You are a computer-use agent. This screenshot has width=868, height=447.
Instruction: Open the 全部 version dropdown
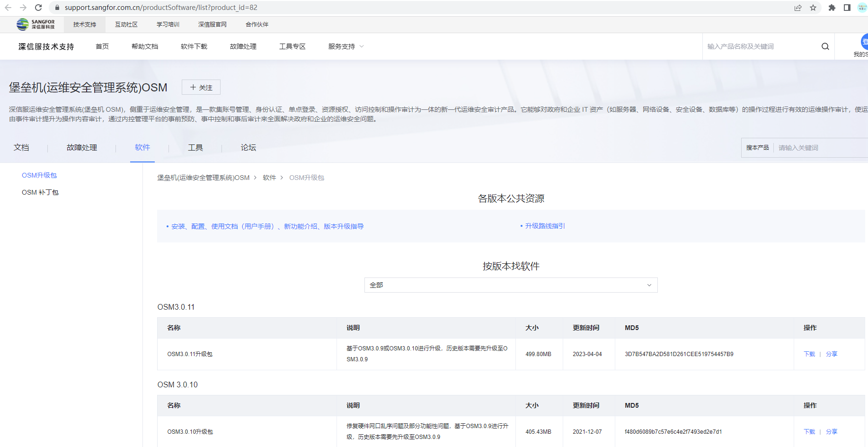(511, 285)
